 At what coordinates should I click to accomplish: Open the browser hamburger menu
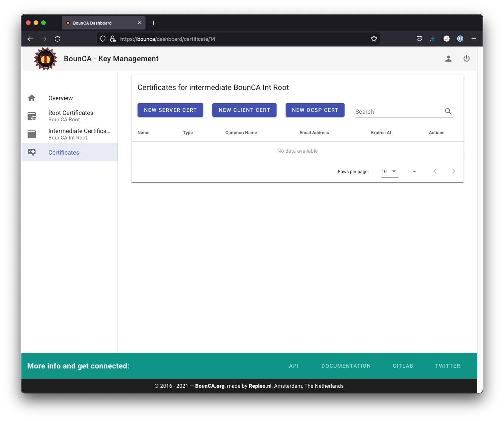click(x=474, y=39)
